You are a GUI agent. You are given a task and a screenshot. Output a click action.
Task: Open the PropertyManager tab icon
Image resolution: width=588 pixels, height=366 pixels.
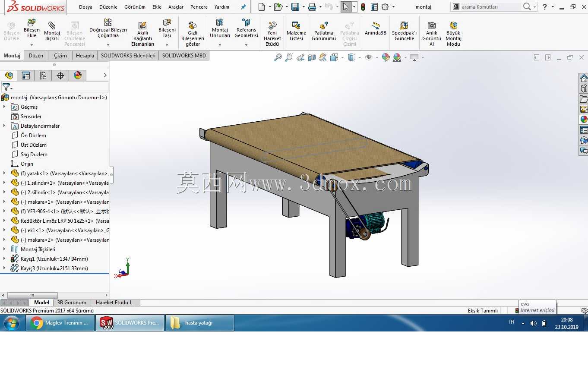pyautogui.click(x=26, y=76)
